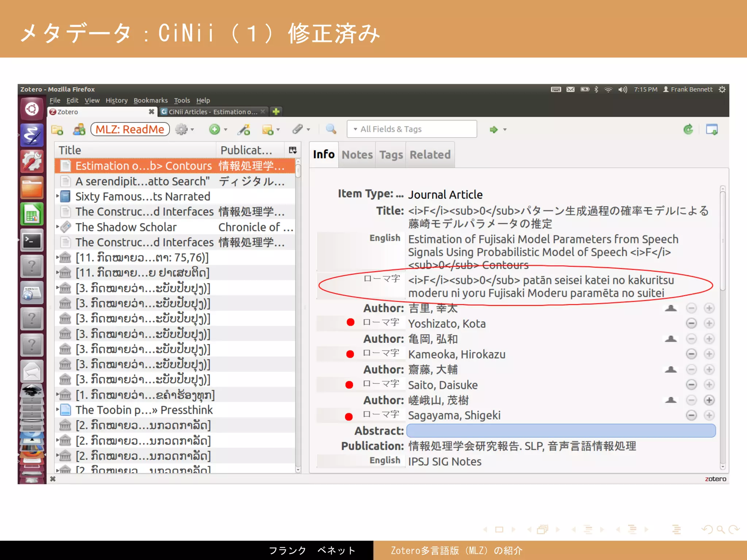
Task: Open the Actions gear menu
Action: [184, 129]
